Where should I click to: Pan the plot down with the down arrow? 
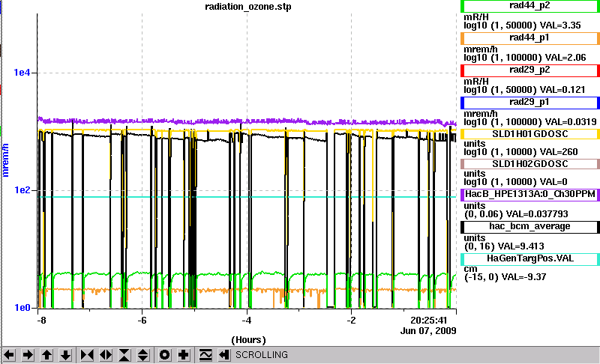[65, 355]
